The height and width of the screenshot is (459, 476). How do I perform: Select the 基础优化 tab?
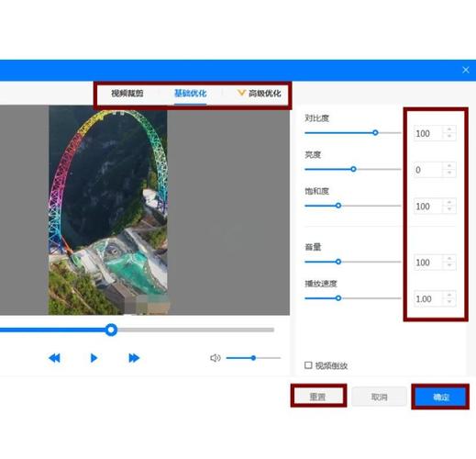coord(190,94)
